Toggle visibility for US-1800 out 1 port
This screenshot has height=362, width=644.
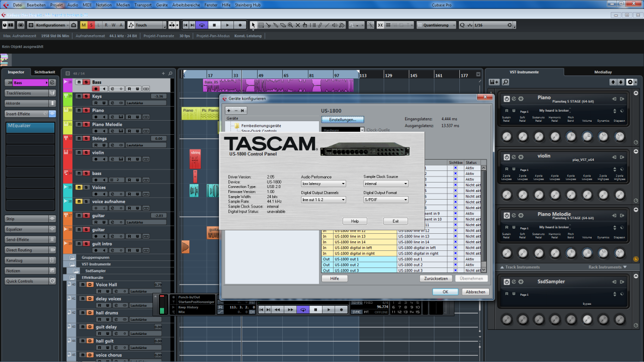click(x=455, y=259)
